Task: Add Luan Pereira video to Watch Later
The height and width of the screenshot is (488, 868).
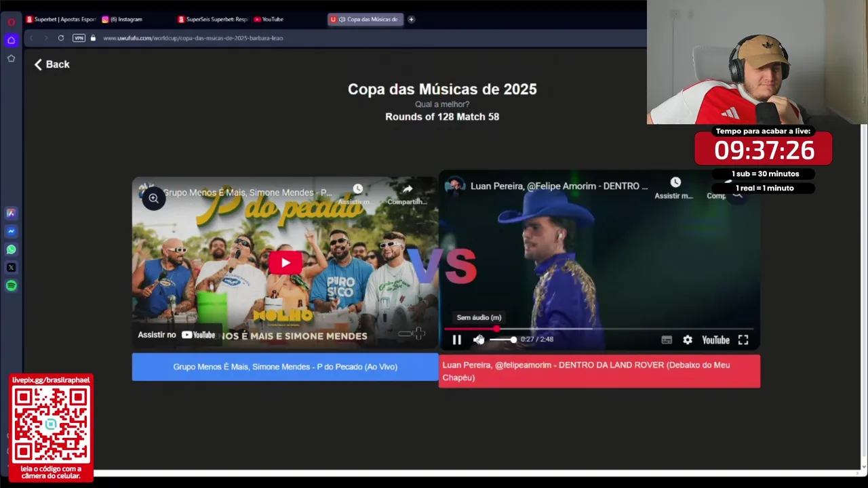Action: point(674,188)
